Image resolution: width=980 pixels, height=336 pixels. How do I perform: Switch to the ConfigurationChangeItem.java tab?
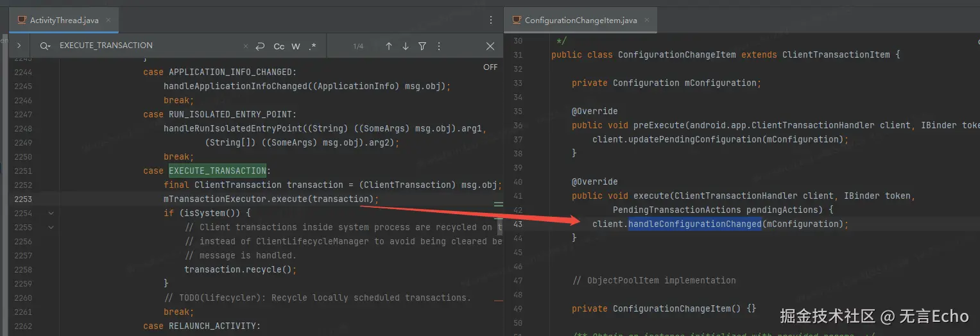pos(580,21)
